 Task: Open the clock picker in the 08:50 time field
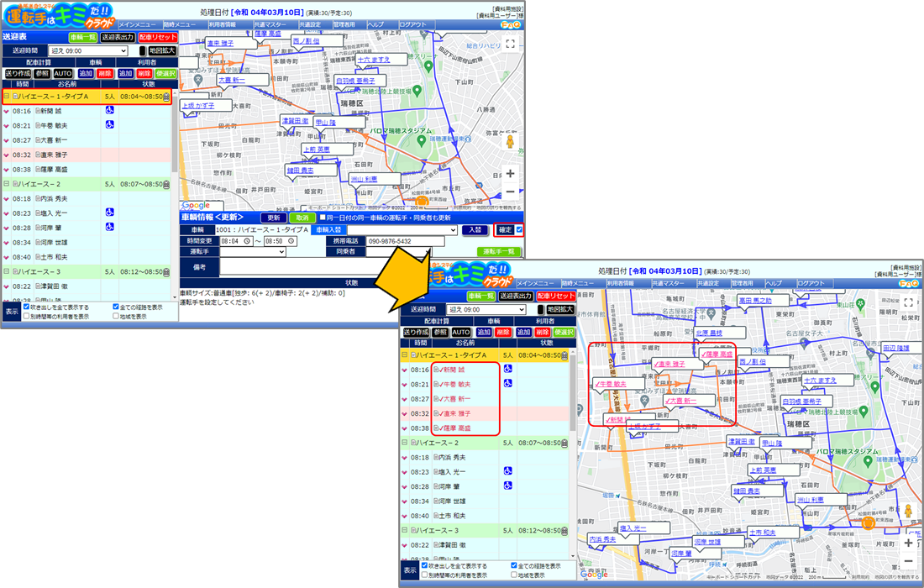click(291, 242)
